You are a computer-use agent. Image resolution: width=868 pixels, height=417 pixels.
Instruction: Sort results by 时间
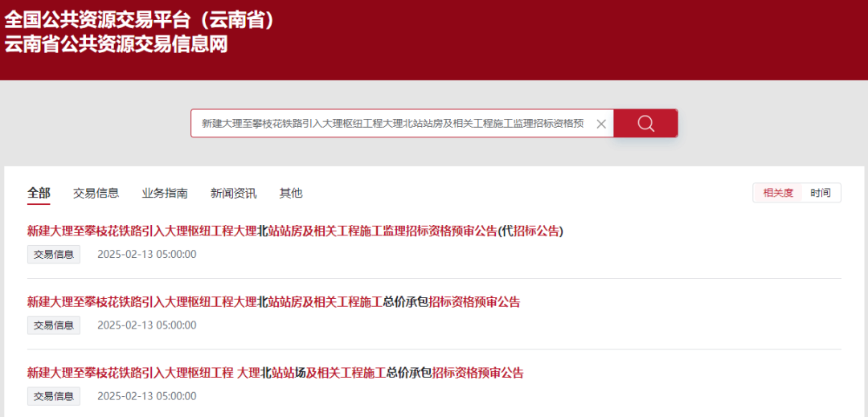(x=821, y=193)
